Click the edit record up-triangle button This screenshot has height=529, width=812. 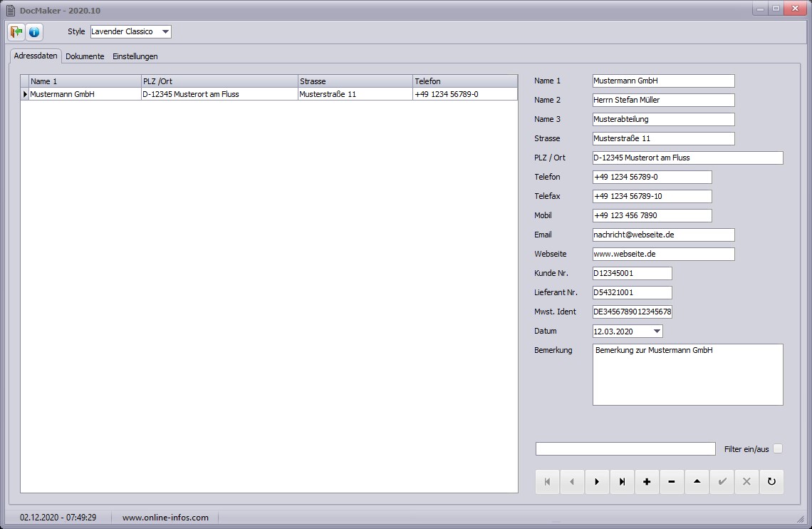click(697, 482)
